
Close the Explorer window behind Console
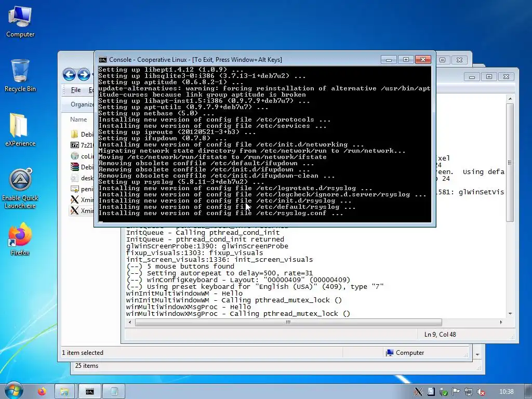pos(459,60)
